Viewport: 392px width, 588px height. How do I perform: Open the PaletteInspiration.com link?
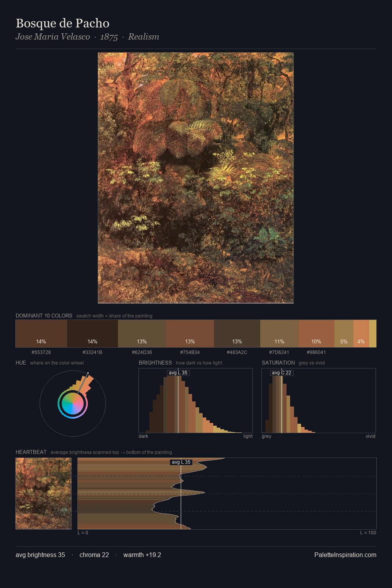345,555
